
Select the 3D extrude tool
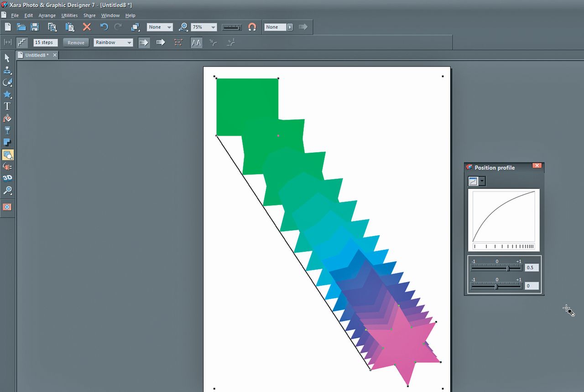[x=7, y=178]
